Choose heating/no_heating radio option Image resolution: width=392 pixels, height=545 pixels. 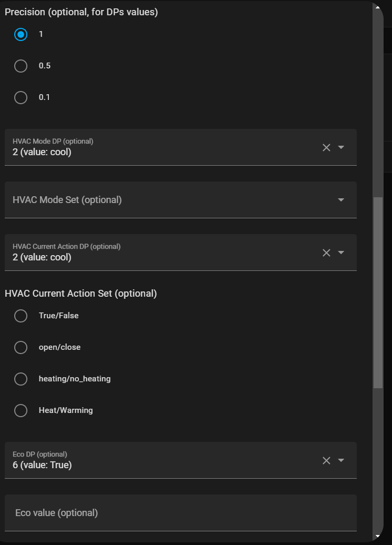pos(21,379)
